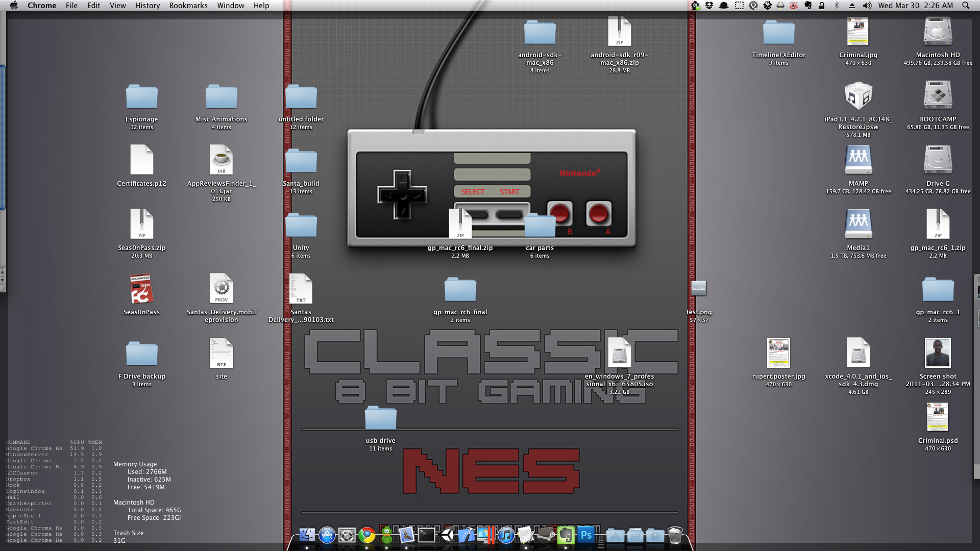980x551 pixels.
Task: Open the eject menu bar dropdown
Action: (x=851, y=6)
